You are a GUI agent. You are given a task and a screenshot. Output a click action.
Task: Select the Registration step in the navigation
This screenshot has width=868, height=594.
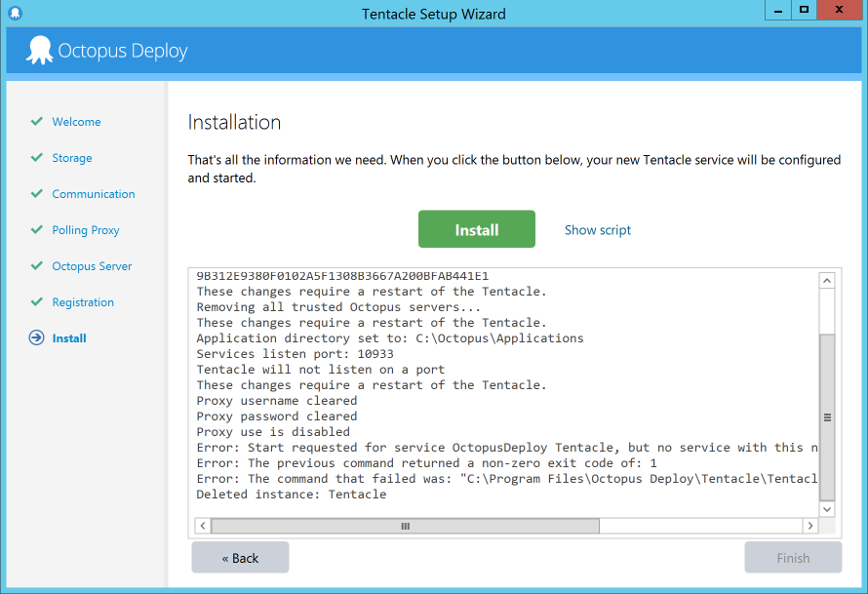[x=93, y=301]
